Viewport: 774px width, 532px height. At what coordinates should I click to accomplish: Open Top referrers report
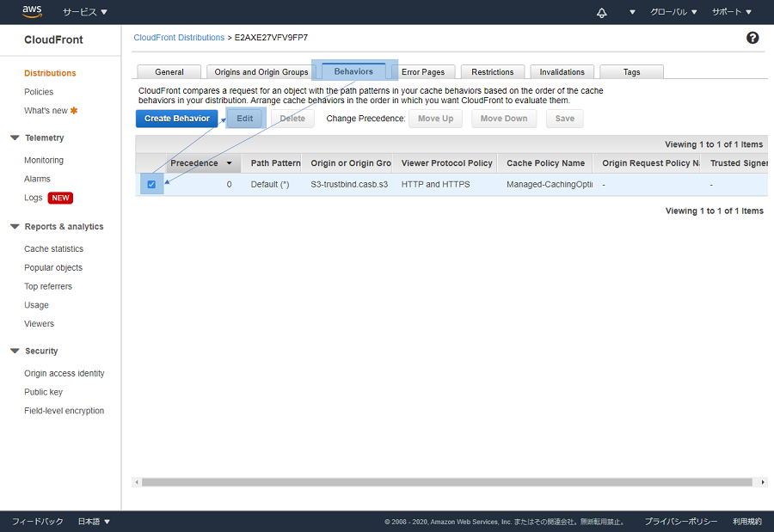pos(48,287)
